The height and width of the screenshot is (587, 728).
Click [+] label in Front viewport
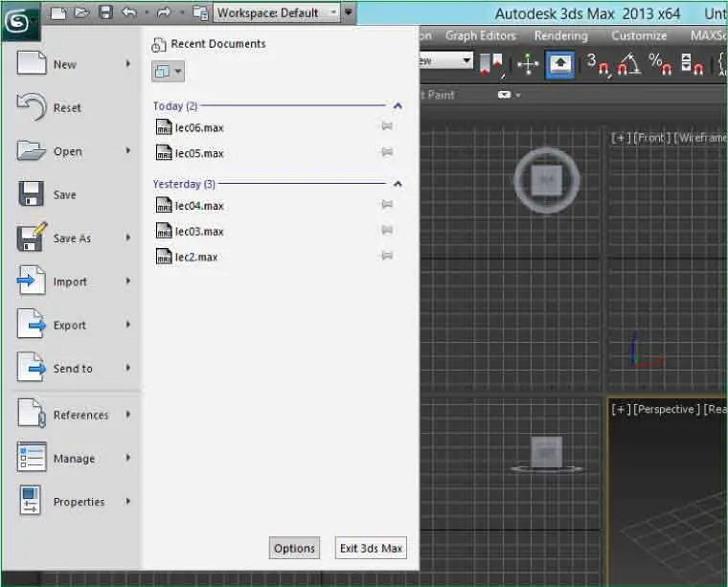[621, 138]
